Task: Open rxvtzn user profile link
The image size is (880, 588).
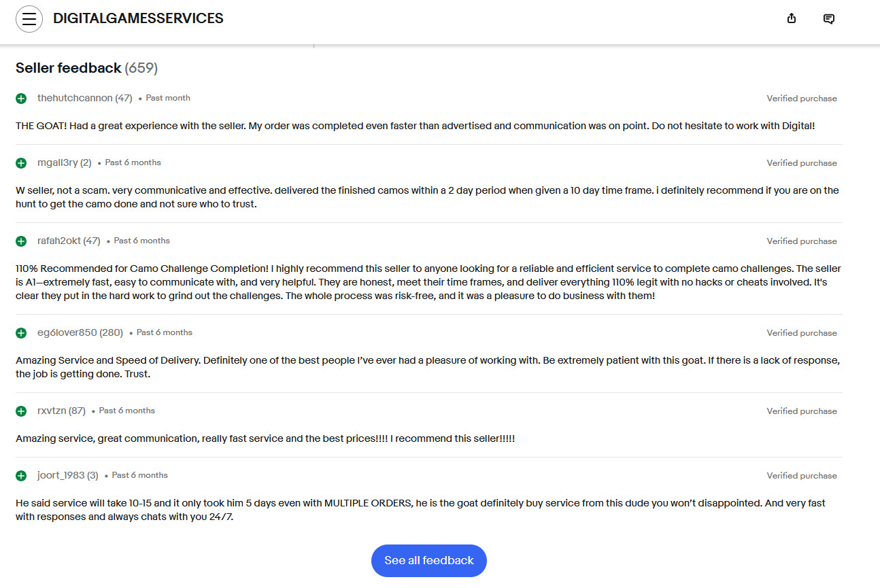Action: [x=52, y=411]
